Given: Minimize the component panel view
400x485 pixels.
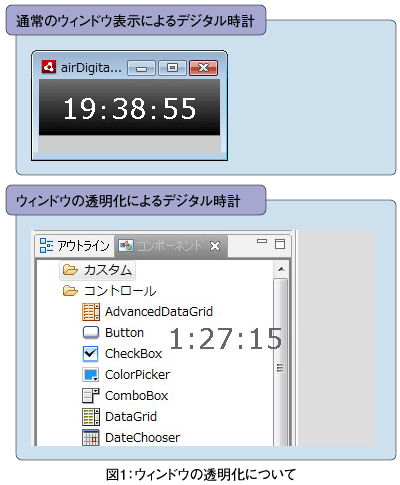Looking at the screenshot, I should tap(262, 241).
